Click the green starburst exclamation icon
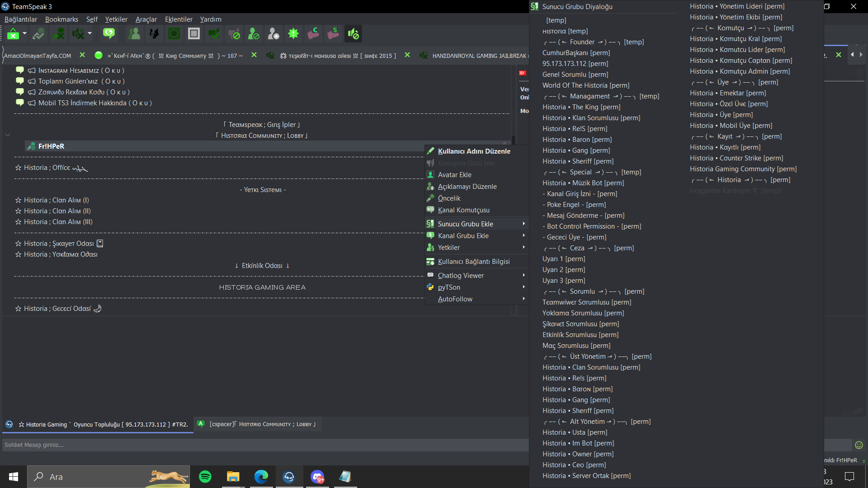This screenshot has height=488, width=868. point(293,34)
